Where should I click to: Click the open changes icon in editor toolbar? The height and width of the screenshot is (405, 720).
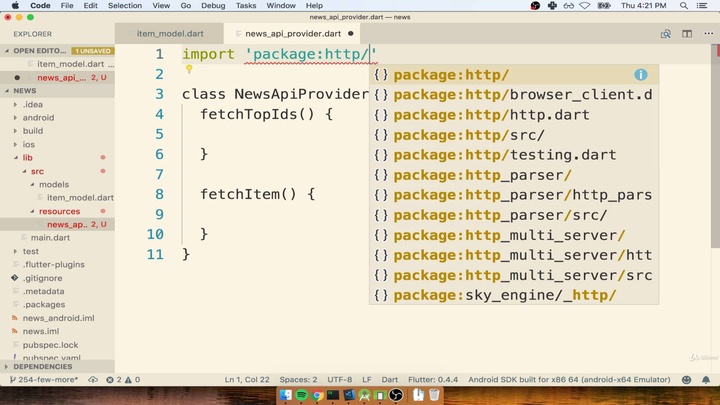point(666,33)
